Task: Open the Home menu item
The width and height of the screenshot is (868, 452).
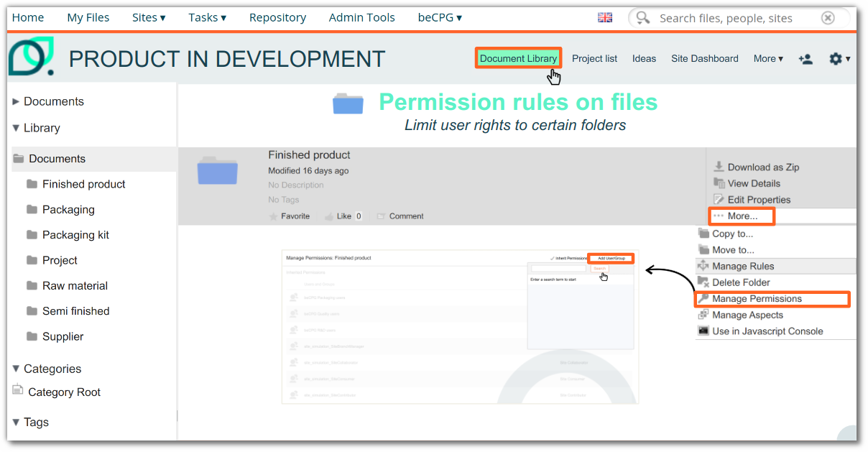Action: coord(28,18)
